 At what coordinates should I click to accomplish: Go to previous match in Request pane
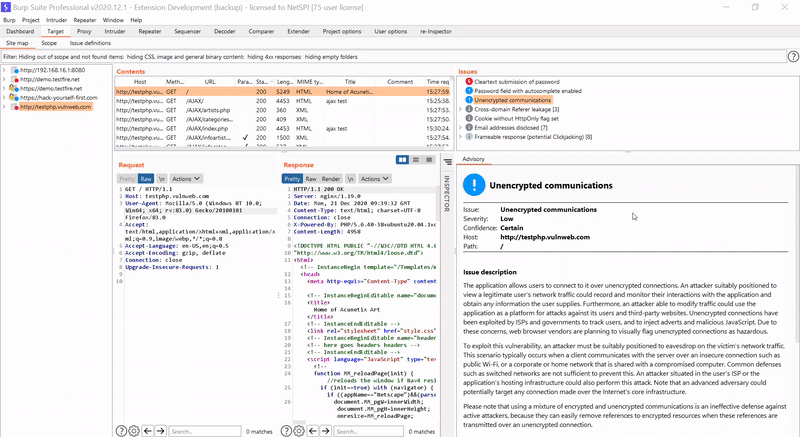tap(148, 431)
